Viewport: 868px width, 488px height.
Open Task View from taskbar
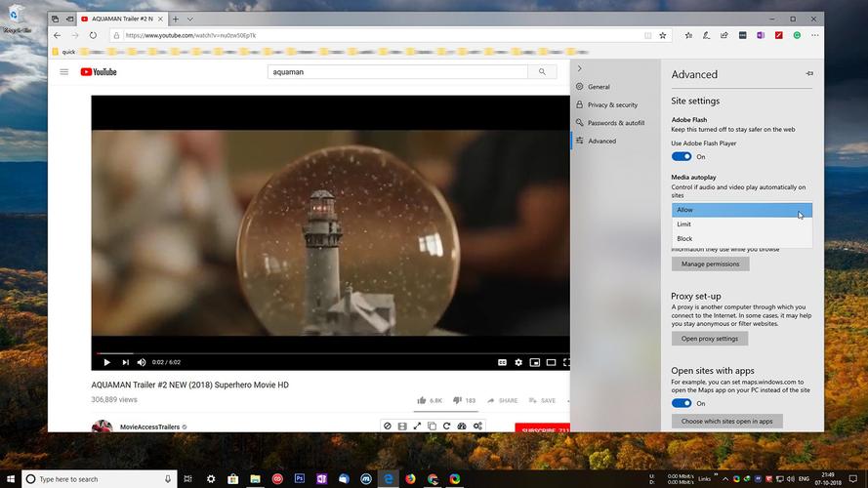[187, 478]
